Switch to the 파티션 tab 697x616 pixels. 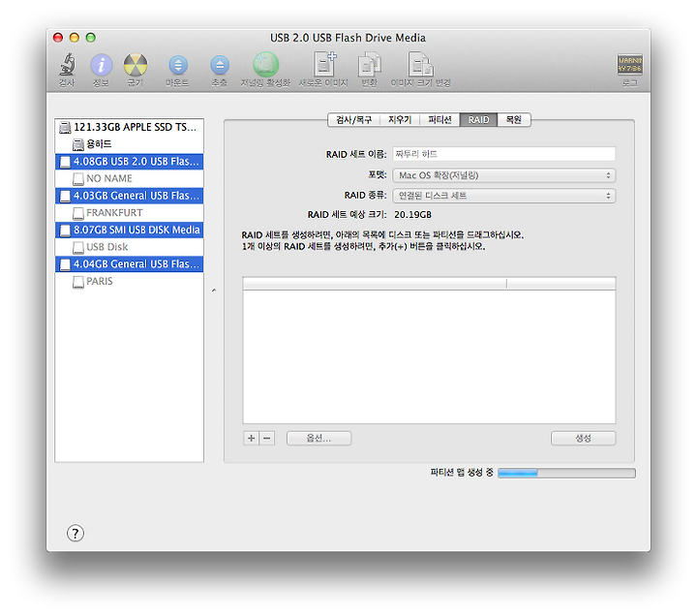(439, 120)
